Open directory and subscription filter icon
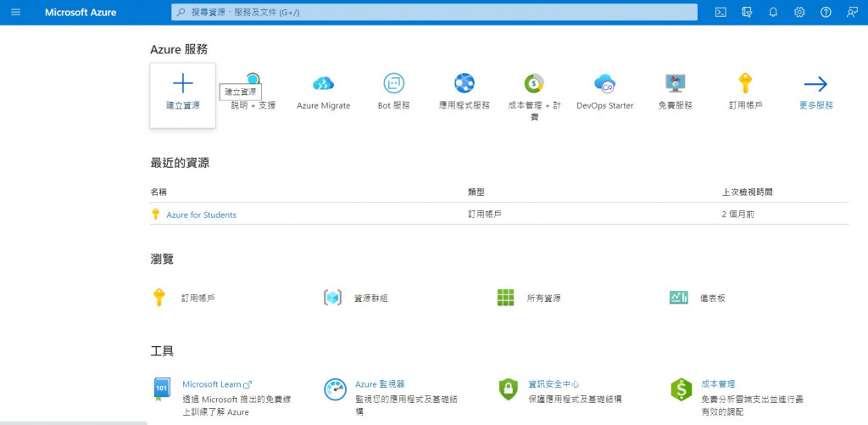868x425 pixels. tap(747, 12)
